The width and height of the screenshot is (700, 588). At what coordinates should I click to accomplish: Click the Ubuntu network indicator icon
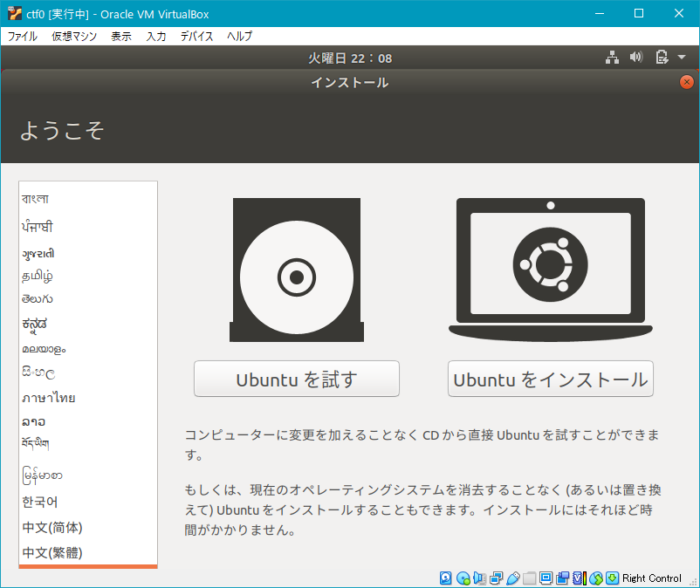tap(612, 57)
